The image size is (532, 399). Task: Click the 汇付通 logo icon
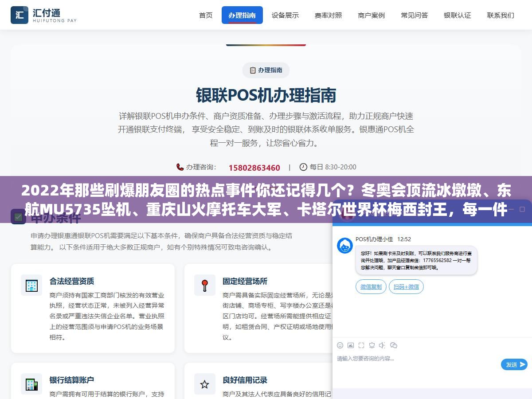(x=20, y=15)
